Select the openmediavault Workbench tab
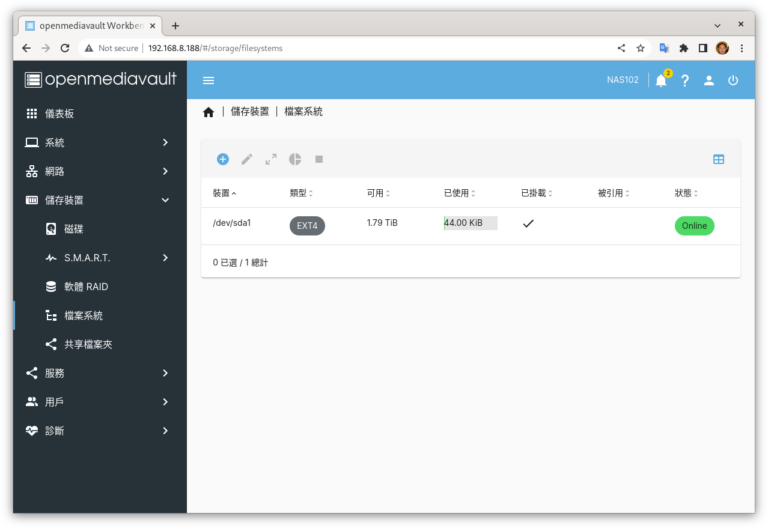Image resolution: width=768 pixels, height=528 pixels. pyautogui.click(x=91, y=25)
